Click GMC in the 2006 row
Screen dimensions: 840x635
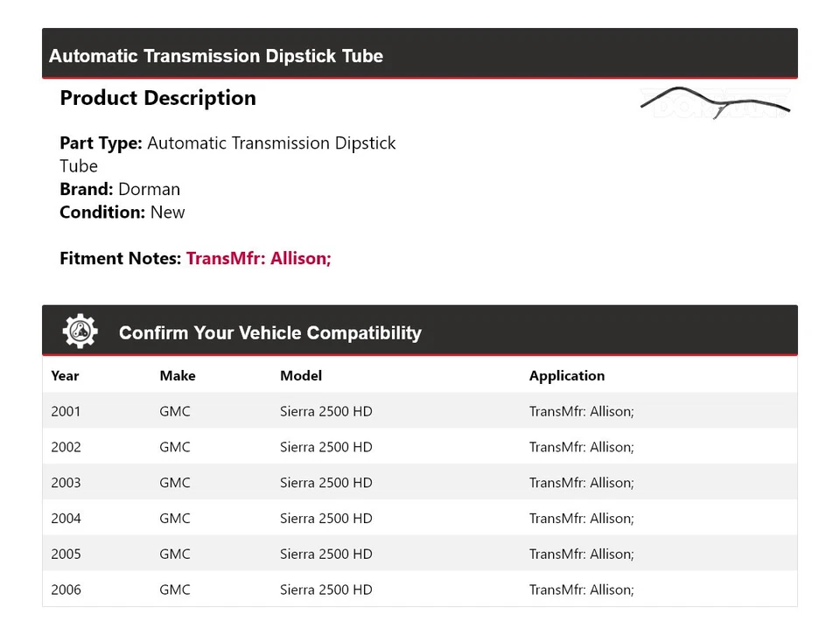click(x=174, y=590)
